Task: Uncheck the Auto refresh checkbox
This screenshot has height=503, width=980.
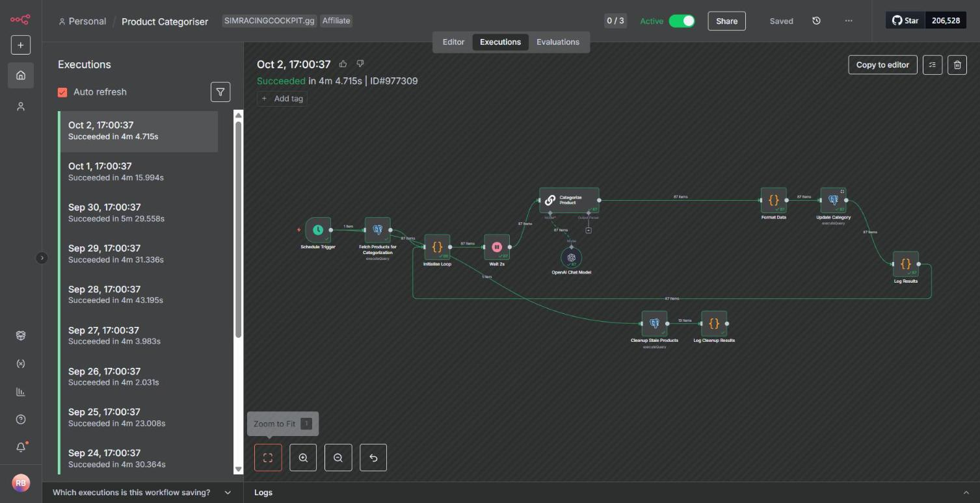Action: [62, 92]
